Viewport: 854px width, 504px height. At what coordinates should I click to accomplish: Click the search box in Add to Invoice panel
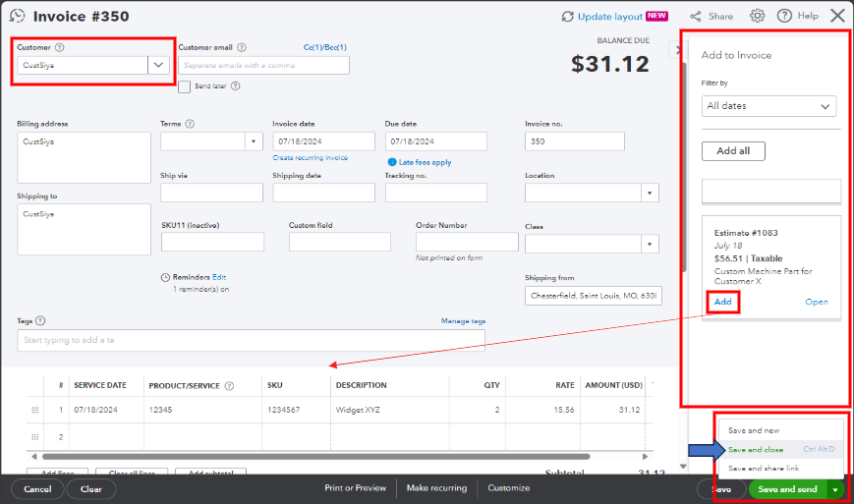770,191
